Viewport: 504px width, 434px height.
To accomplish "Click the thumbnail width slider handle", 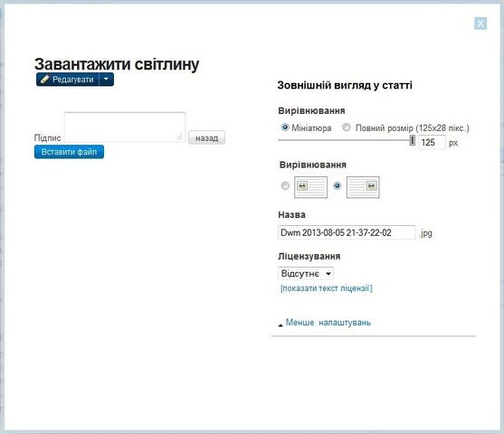I will tap(412, 140).
